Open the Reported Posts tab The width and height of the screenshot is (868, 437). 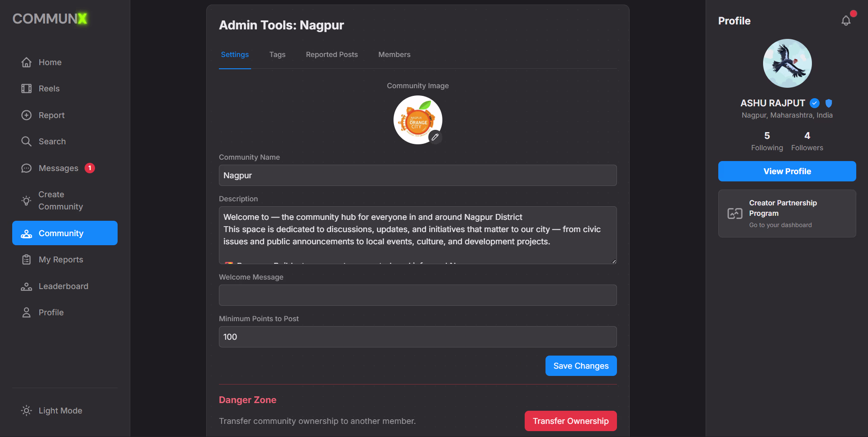[x=332, y=54]
